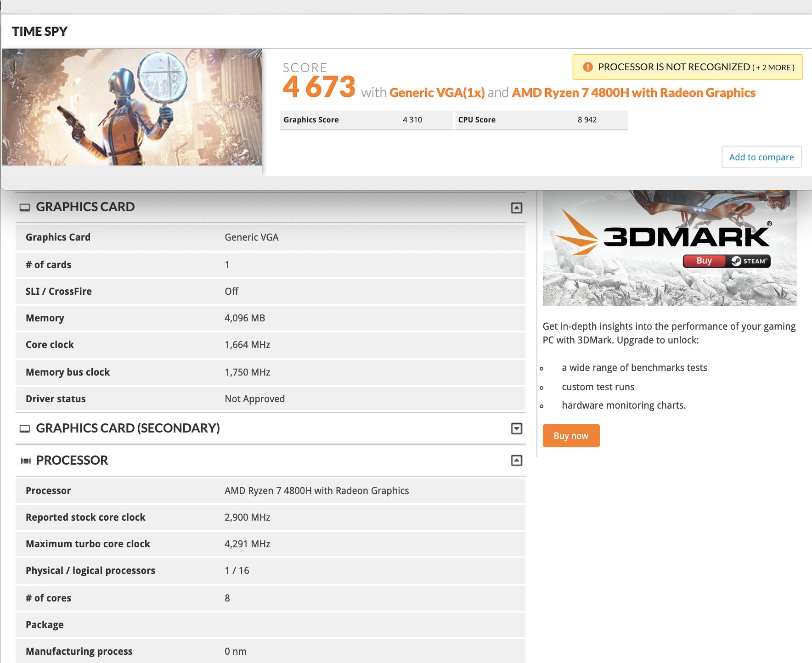This screenshot has height=663, width=812.
Task: Click the GRAPHICS CARD section heading
Action: click(85, 207)
